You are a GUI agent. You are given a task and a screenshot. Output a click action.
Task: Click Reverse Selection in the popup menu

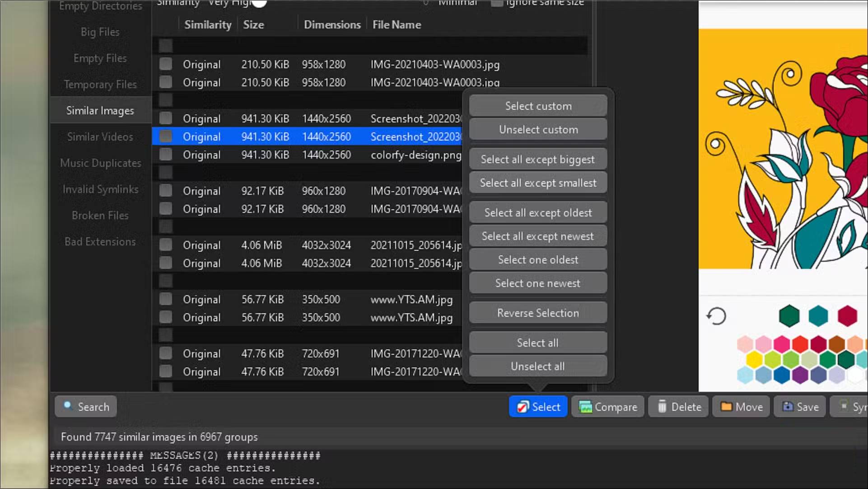pos(537,312)
